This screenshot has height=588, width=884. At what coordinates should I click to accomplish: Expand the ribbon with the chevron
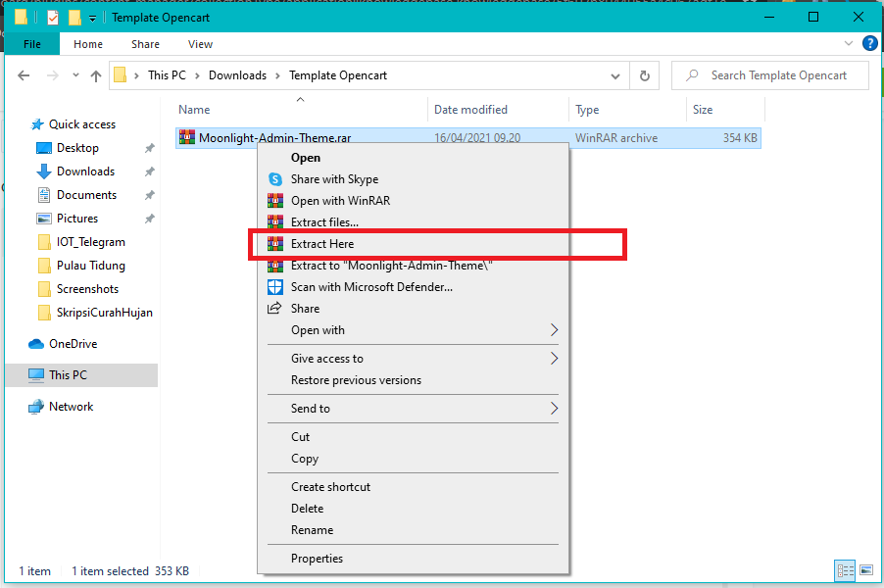tap(850, 44)
